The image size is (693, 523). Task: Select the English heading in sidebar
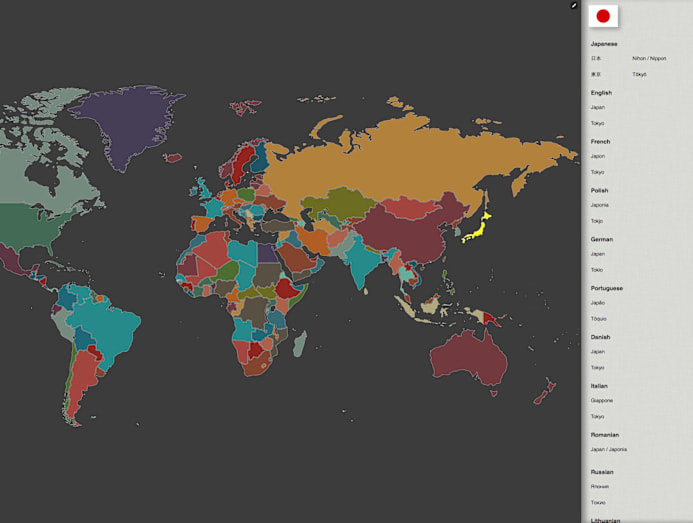pos(601,93)
